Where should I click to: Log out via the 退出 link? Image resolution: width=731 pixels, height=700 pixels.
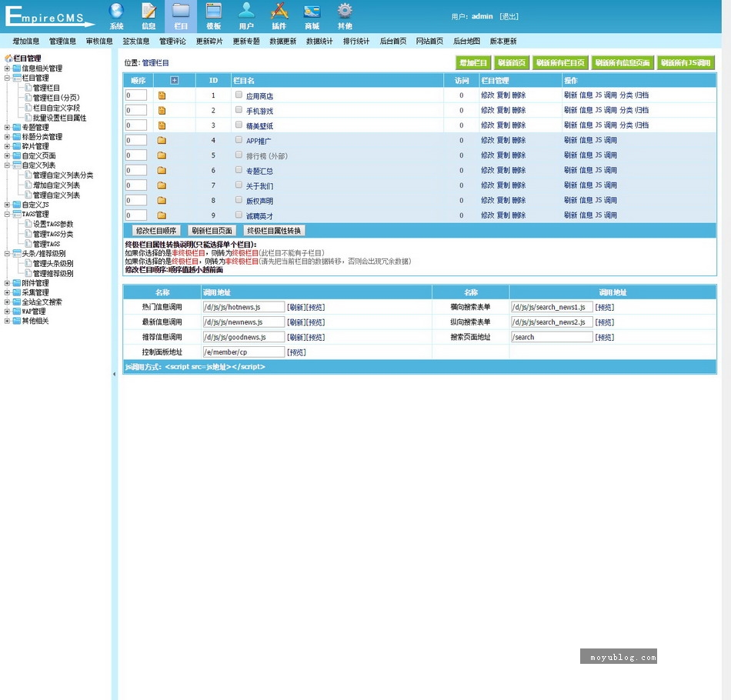(x=509, y=16)
